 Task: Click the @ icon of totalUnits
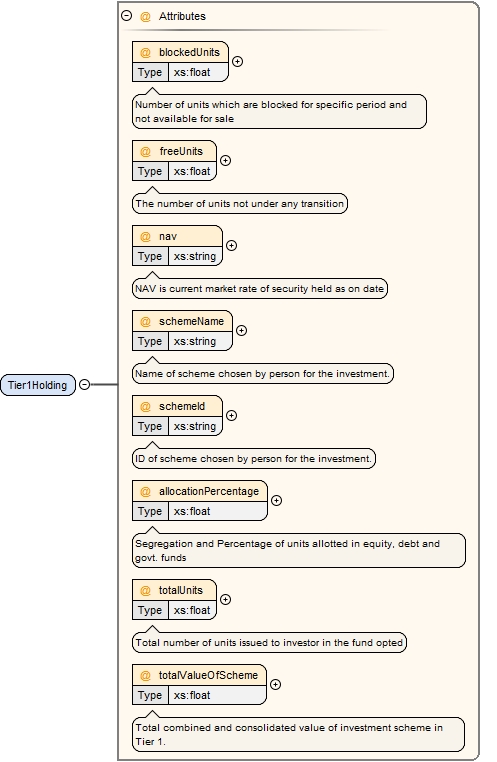(x=145, y=591)
